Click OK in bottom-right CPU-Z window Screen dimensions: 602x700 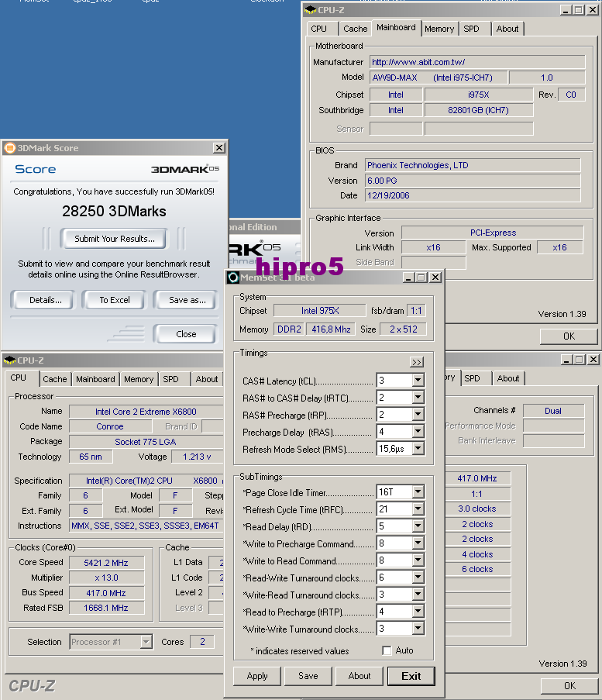[x=570, y=686]
